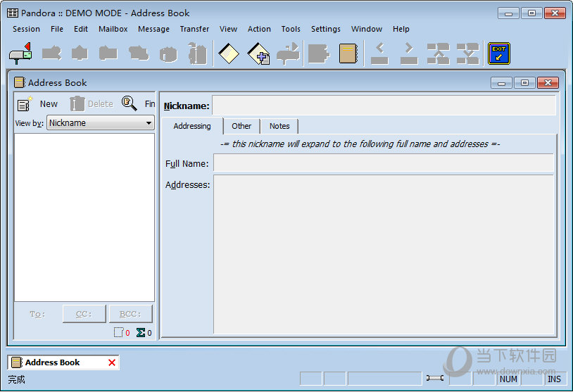
Task: Click the grayed folder toolbar icon
Action: (x=108, y=53)
